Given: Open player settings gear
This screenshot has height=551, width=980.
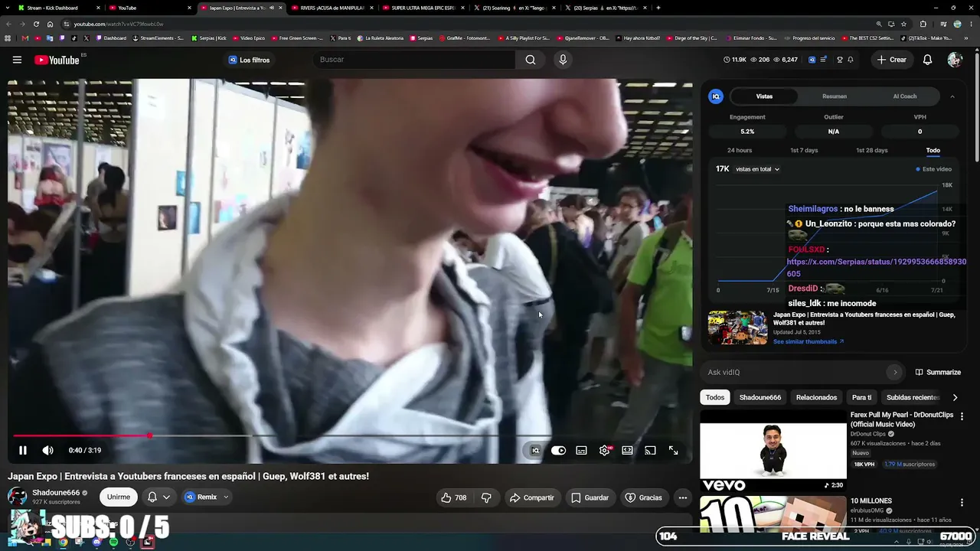Looking at the screenshot, I should click(x=605, y=451).
